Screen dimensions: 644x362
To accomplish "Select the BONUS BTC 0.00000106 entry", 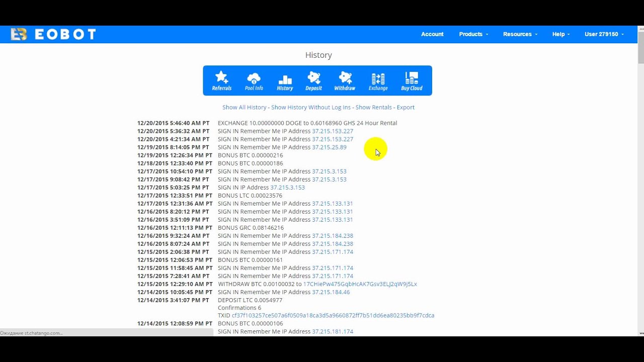I will 250,324.
